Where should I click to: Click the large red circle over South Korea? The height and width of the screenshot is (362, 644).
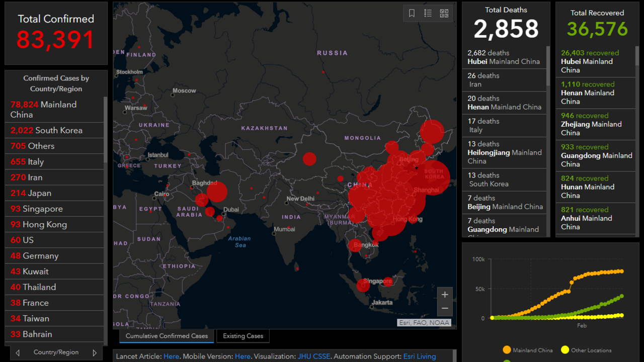433,176
